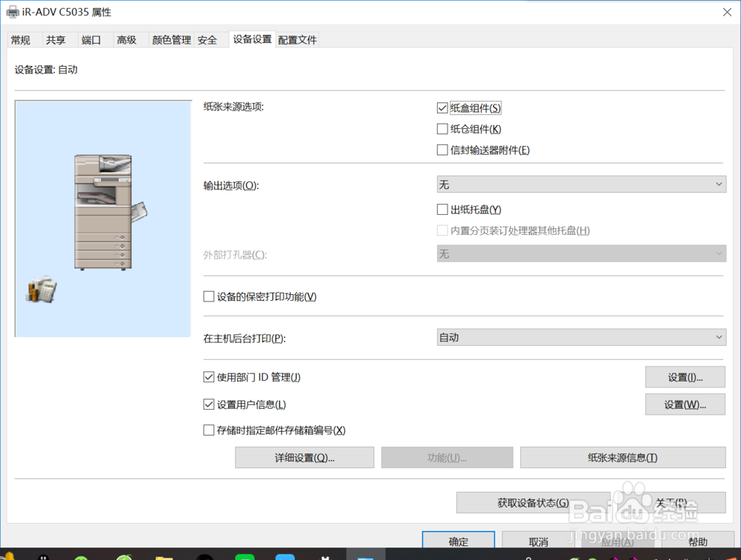Disable 使用部门 ID 管理(J)
The width and height of the screenshot is (741, 560).
[208, 377]
